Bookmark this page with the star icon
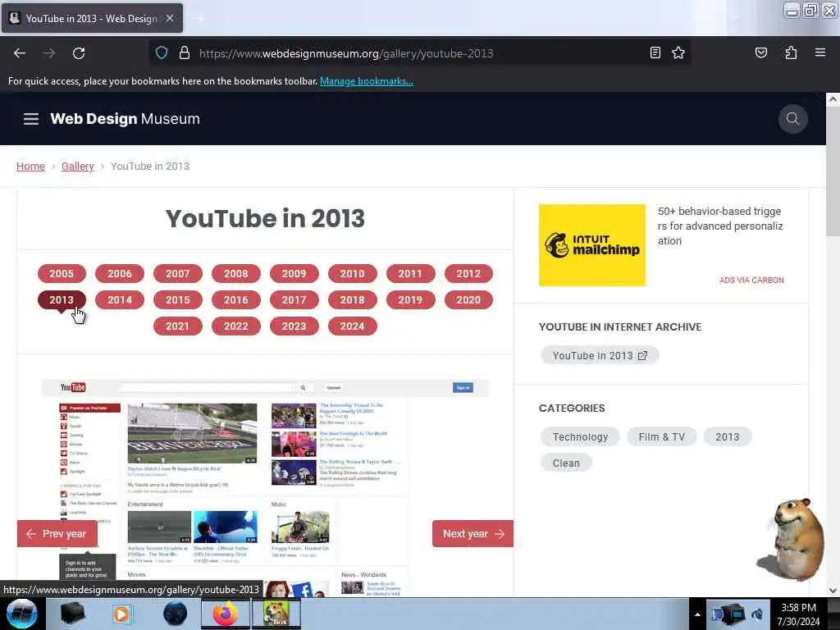This screenshot has width=840, height=630. (x=678, y=52)
